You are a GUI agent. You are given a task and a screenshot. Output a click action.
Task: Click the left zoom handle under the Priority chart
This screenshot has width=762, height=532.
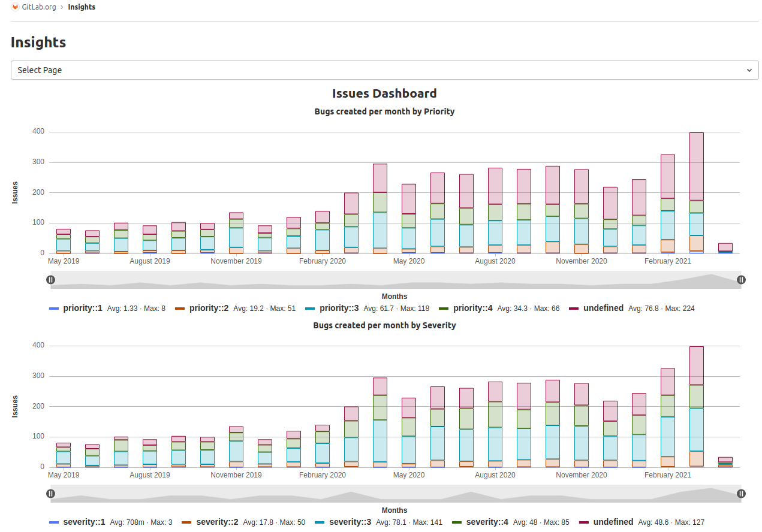51,279
